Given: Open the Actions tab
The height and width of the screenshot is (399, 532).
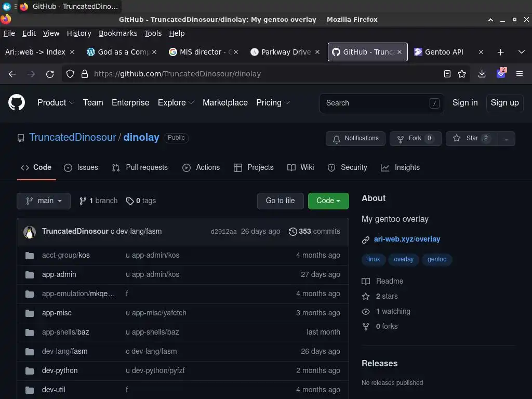Looking at the screenshot, I should click(x=201, y=168).
